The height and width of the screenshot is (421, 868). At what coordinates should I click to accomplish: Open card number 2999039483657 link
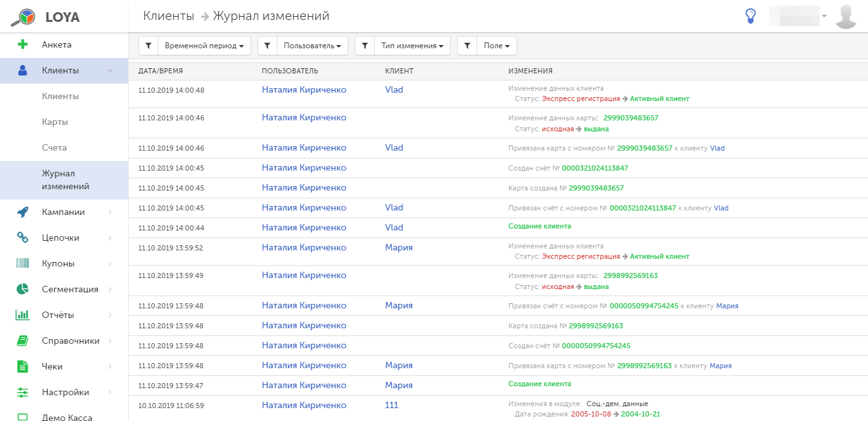pos(630,118)
